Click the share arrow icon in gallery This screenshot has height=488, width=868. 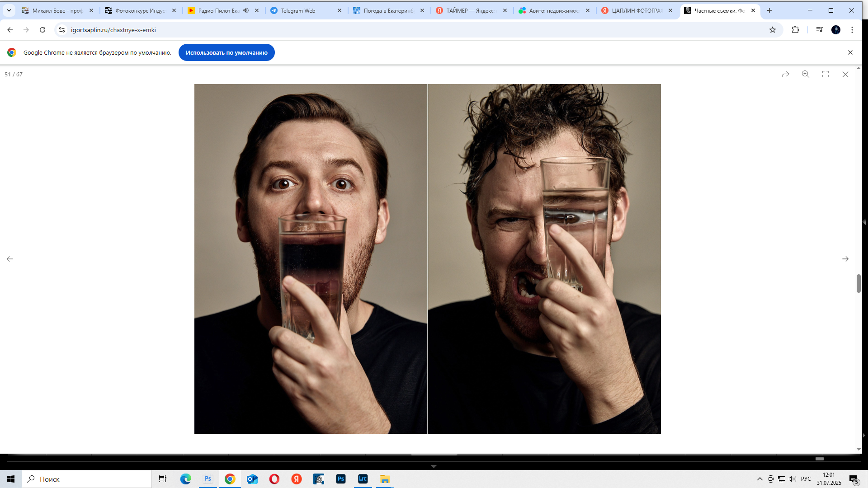(x=786, y=74)
